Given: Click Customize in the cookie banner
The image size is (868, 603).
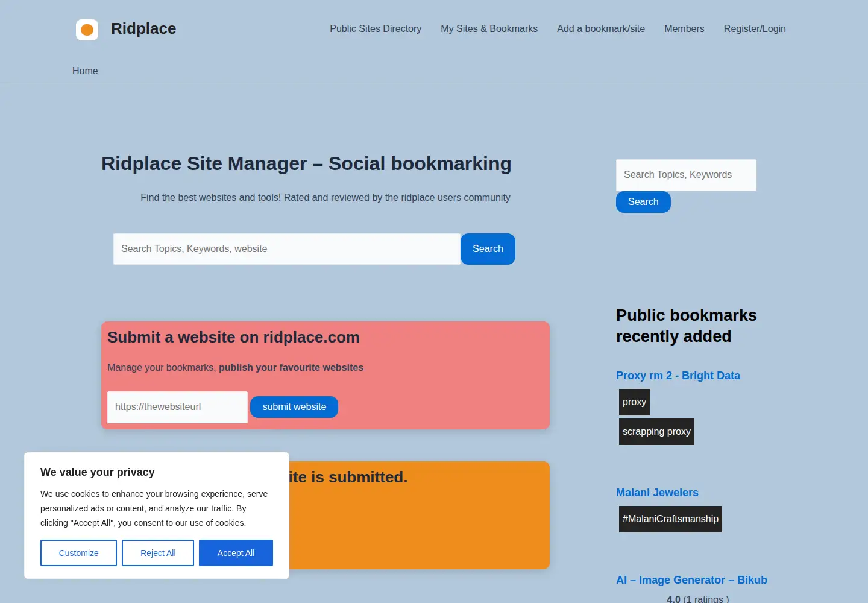Looking at the screenshot, I should (x=78, y=553).
